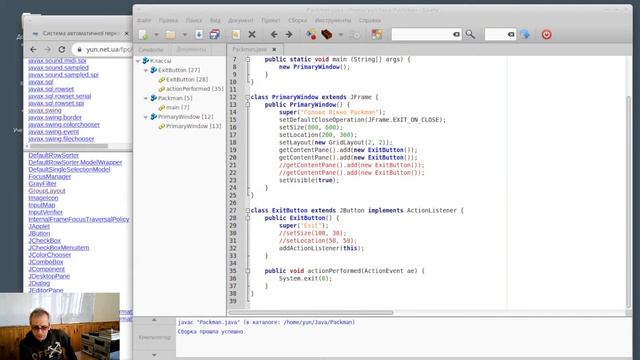The image size is (640, 360).
Task: Open the Вид menu
Action: click(215, 20)
